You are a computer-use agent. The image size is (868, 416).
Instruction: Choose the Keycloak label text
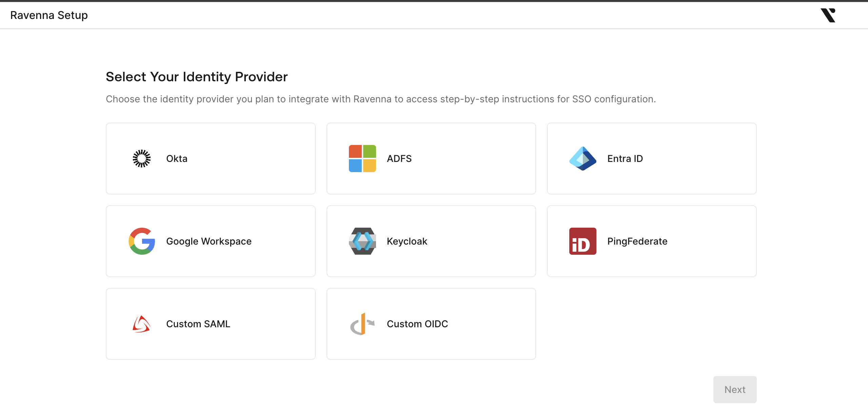[x=407, y=241]
